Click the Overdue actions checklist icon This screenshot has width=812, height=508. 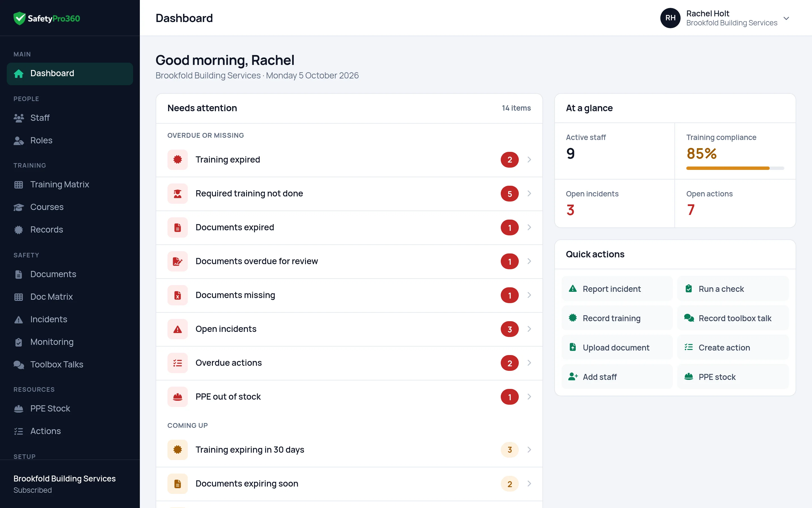coord(178,363)
